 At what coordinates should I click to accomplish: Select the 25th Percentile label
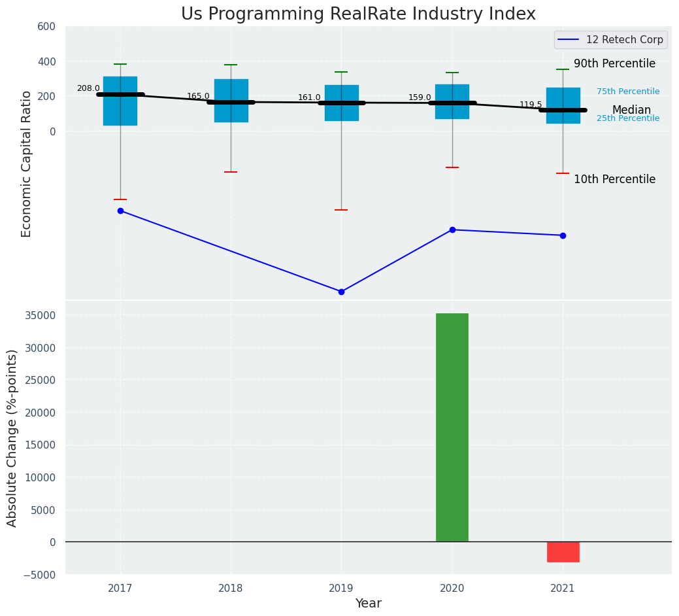627,118
